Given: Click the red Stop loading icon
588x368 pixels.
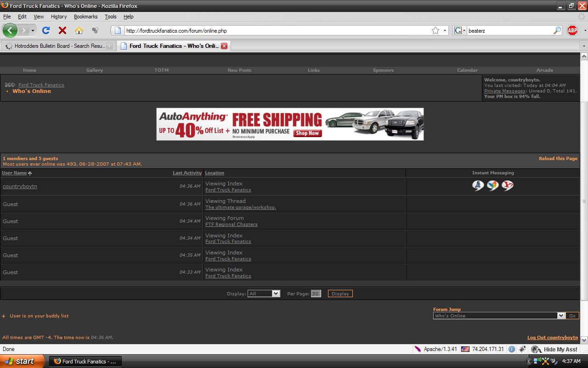Looking at the screenshot, I should [x=62, y=30].
